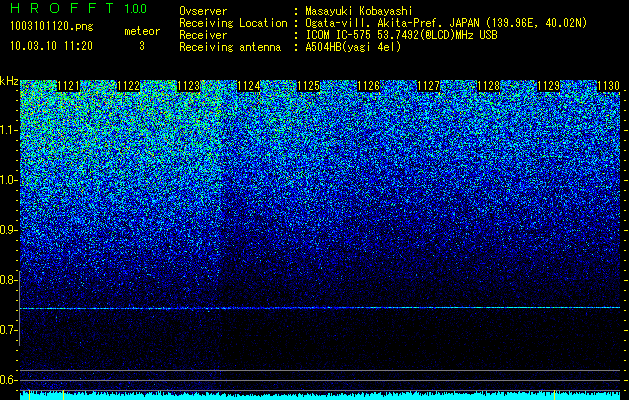Click the 0.6 kHz axis label
The width and height of the screenshot is (629, 400).
8,380
